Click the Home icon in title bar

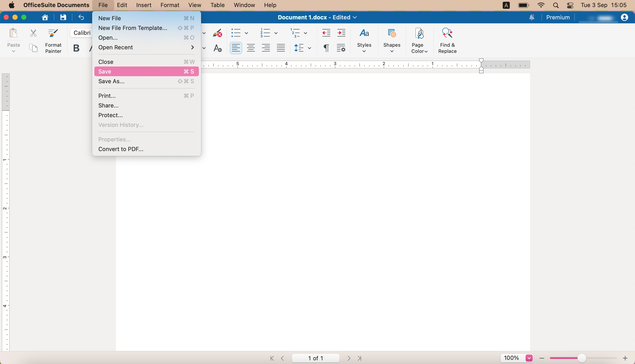pos(45,17)
